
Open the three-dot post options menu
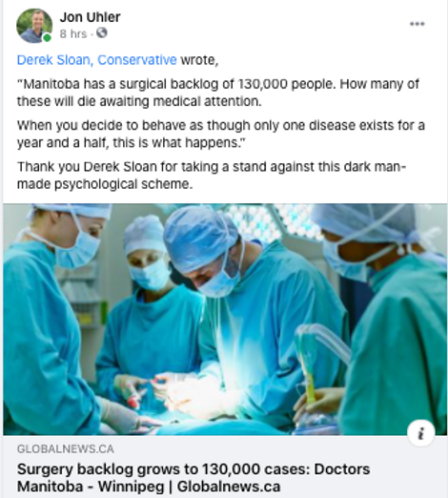point(417,24)
